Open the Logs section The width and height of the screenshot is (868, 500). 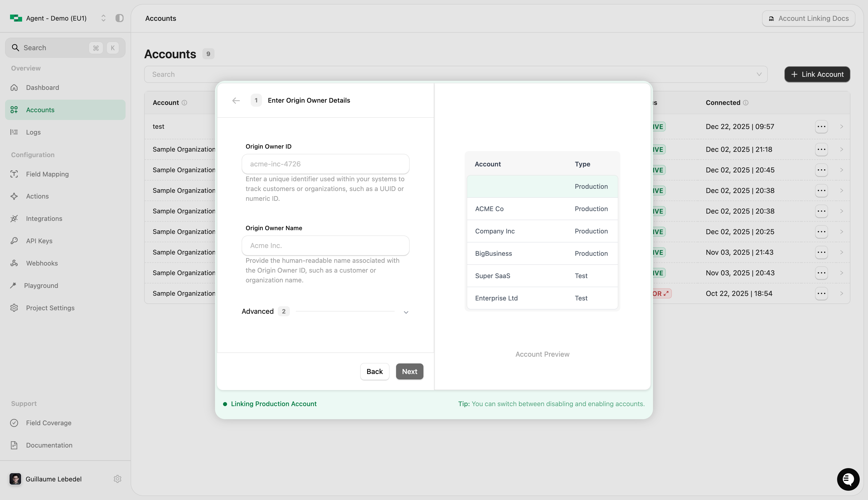click(33, 132)
